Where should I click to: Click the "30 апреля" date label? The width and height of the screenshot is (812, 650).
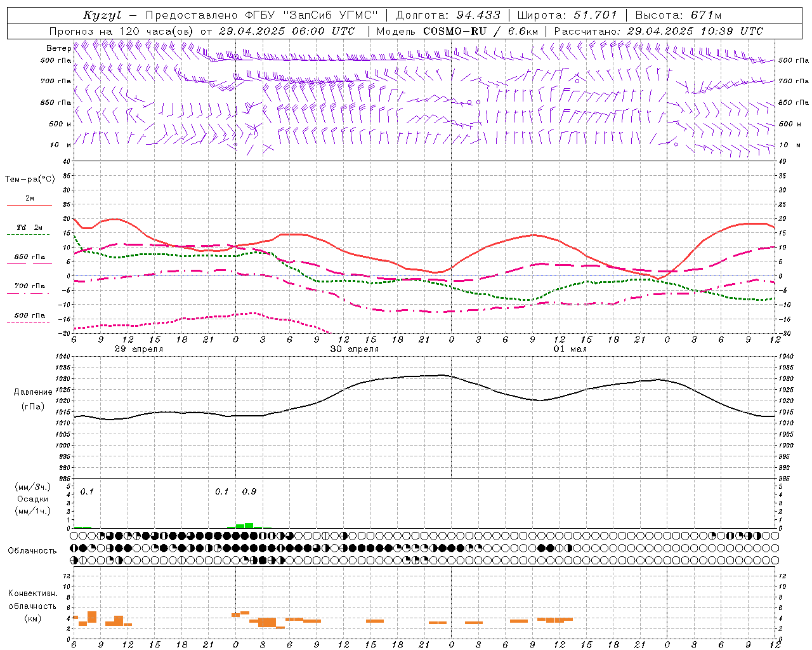coord(354,349)
